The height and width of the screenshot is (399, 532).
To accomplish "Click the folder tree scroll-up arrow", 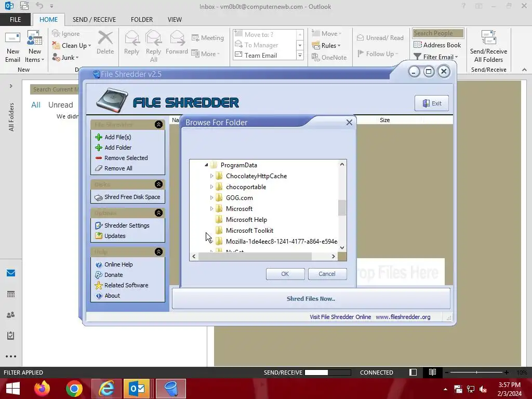I will (342, 164).
